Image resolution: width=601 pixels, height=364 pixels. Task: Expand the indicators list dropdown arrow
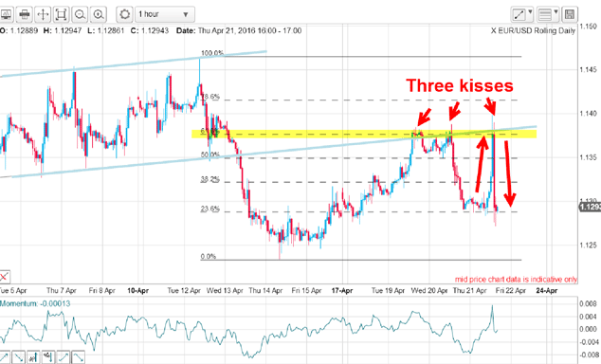pyautogui.click(x=555, y=12)
